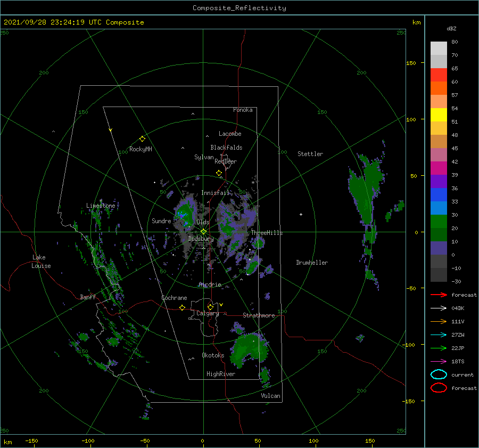
Task: Click the Olds label
Action: pos(203,222)
